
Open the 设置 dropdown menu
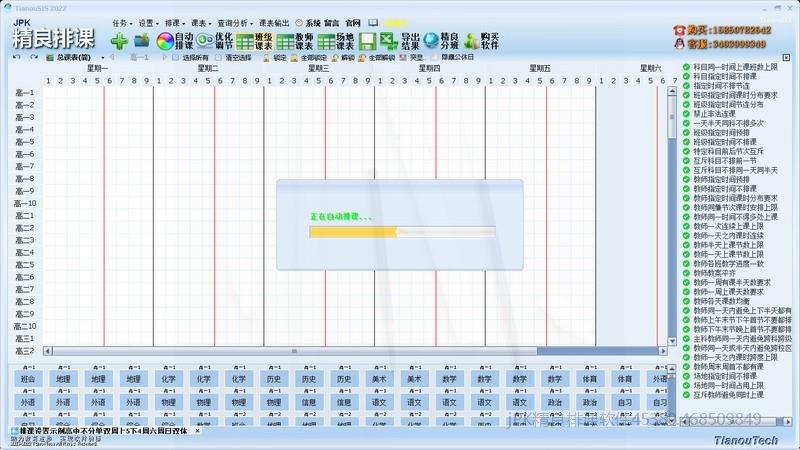click(x=148, y=23)
